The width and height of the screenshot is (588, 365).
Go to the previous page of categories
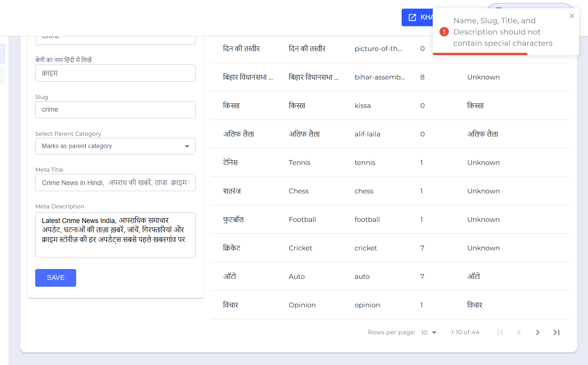click(x=519, y=332)
